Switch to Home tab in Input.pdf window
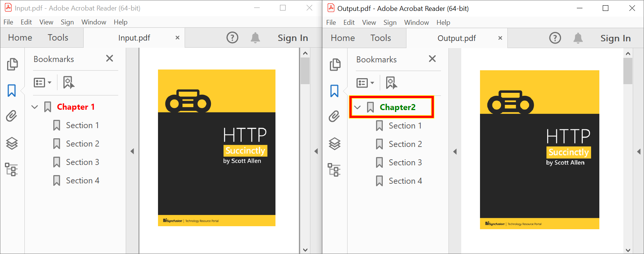Screen dimensions: 644x254 (20, 38)
